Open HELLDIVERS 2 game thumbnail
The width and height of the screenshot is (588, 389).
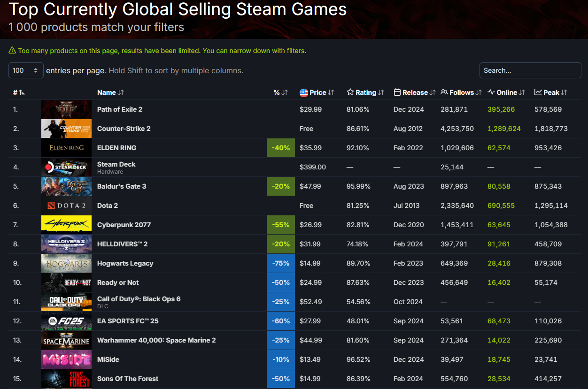[x=66, y=244]
